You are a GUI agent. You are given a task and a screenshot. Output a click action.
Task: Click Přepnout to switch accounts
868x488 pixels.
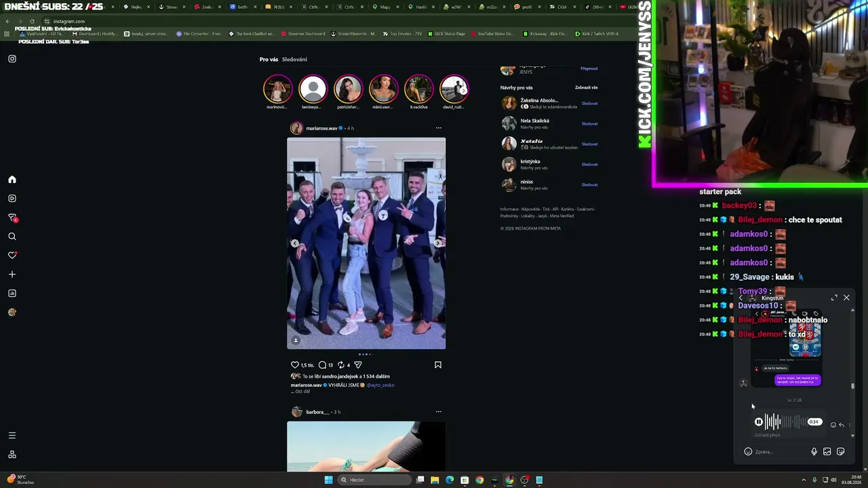589,68
